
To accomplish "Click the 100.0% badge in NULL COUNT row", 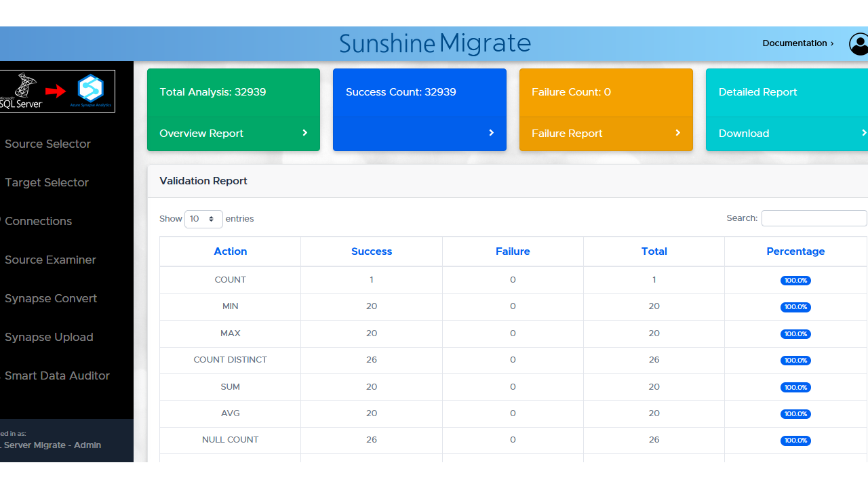I will (795, 441).
